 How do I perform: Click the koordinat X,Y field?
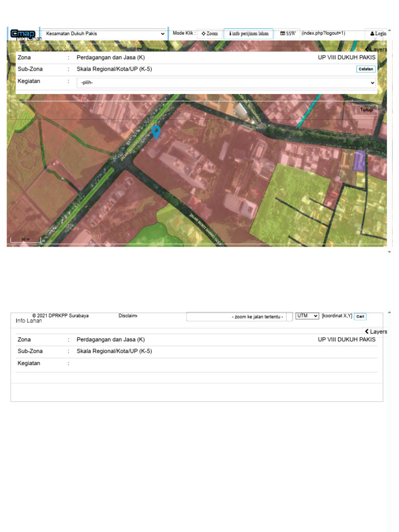click(337, 315)
